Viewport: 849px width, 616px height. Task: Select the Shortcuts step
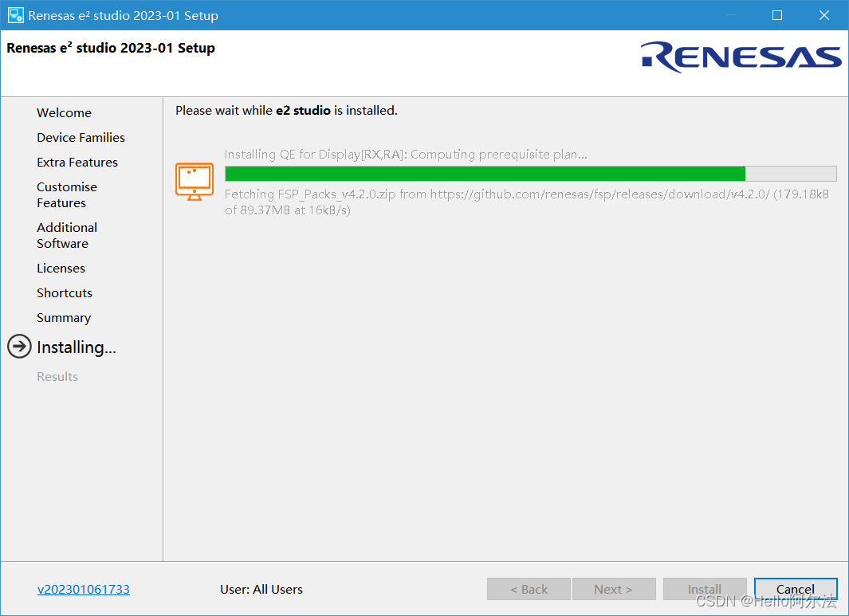(x=65, y=292)
